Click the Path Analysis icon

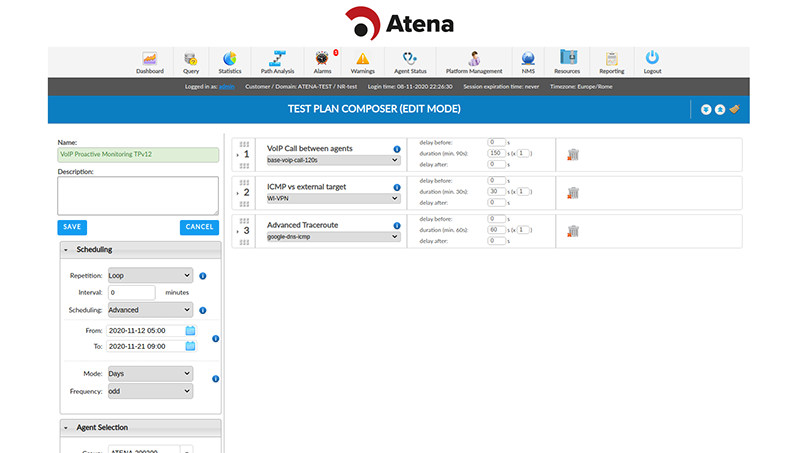[277, 62]
